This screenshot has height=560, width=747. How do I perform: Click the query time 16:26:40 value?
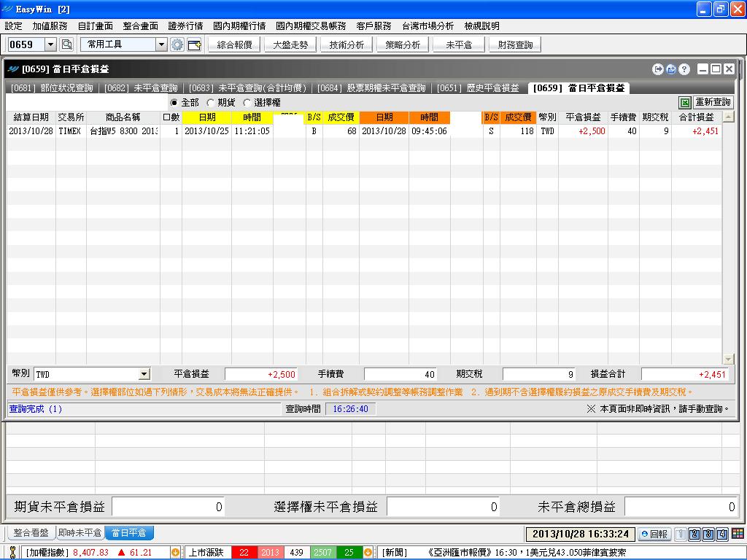pos(350,409)
